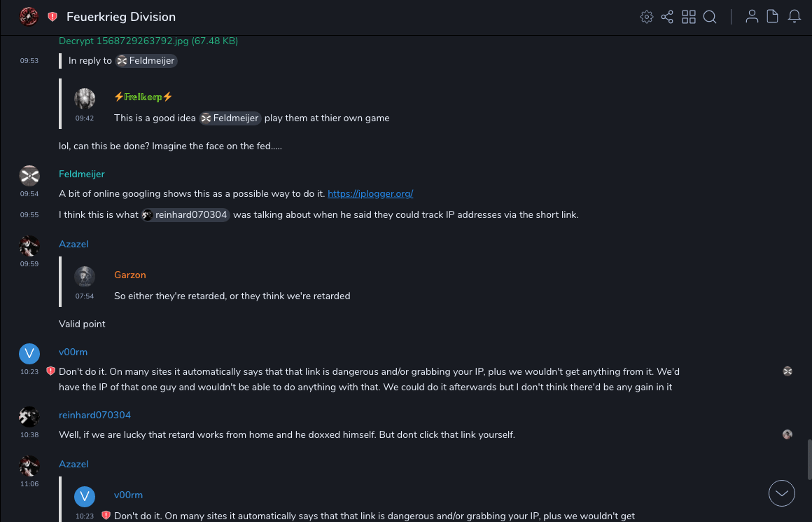Click the Feldmeijer pill after "In reply to"
This screenshot has width=812, height=522.
pos(146,61)
